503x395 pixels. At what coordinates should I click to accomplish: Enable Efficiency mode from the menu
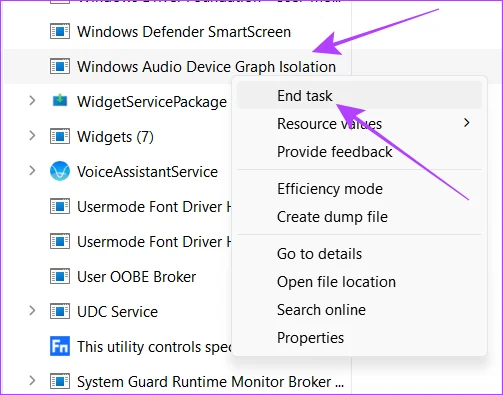pos(359,189)
